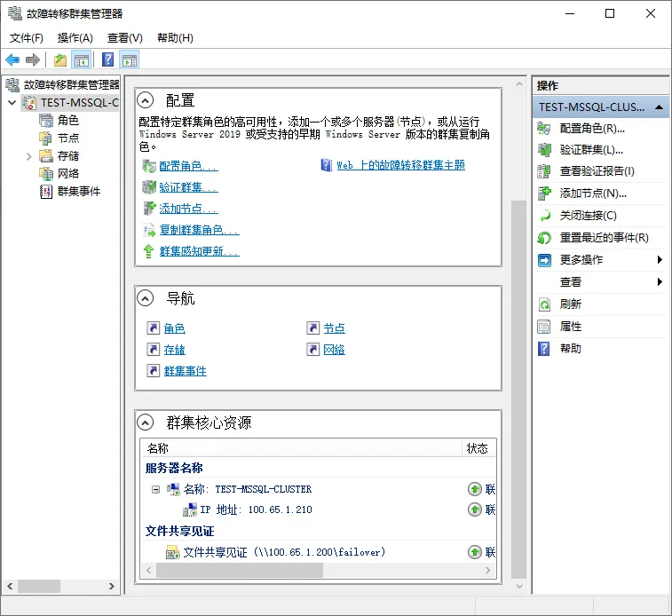The image size is (672, 616).
Task: Go back using the blue back arrow
Action: tap(12, 60)
